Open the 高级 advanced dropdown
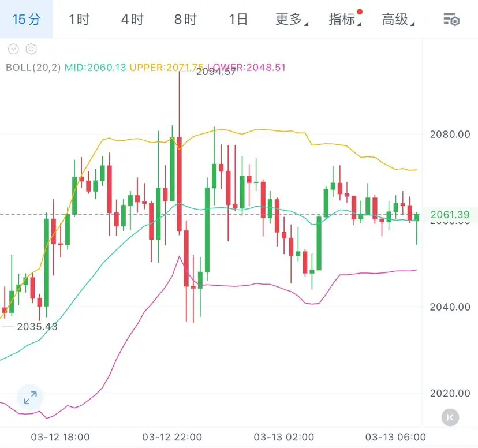This screenshot has height=448, width=478. point(397,20)
